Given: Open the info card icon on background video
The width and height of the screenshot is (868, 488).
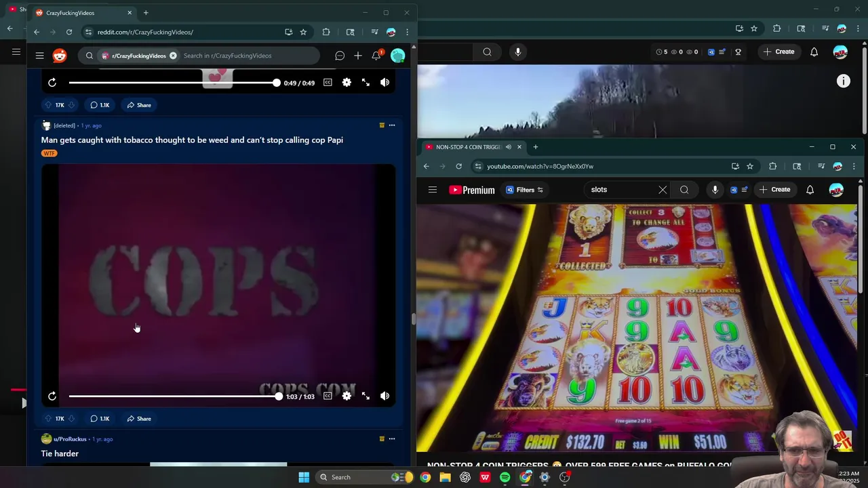Looking at the screenshot, I should [x=843, y=81].
